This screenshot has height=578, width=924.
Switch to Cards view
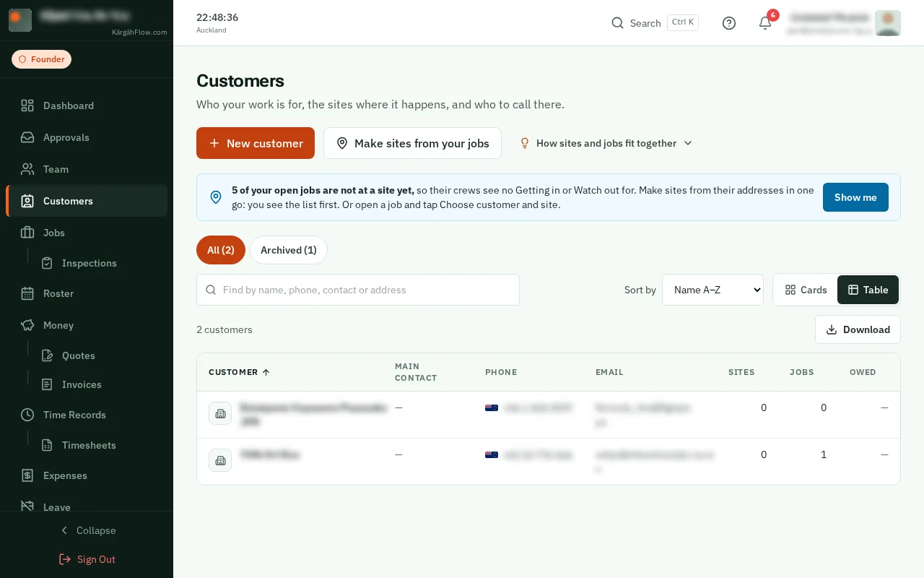click(x=806, y=290)
